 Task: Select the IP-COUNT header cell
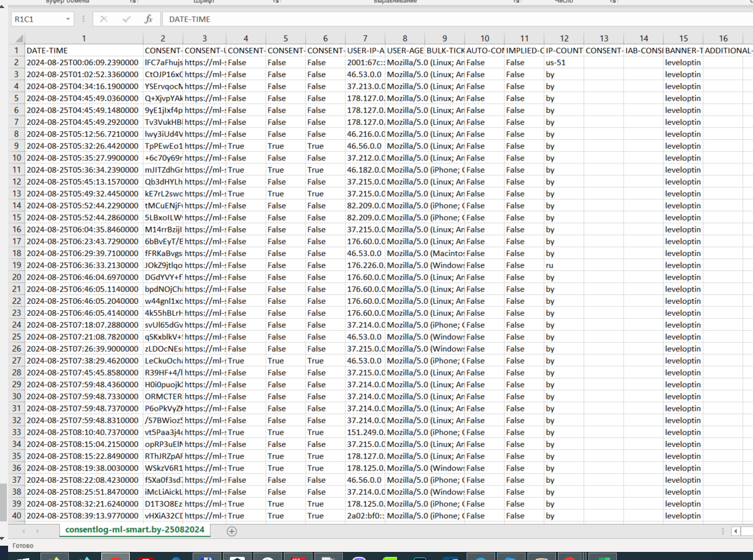point(564,50)
